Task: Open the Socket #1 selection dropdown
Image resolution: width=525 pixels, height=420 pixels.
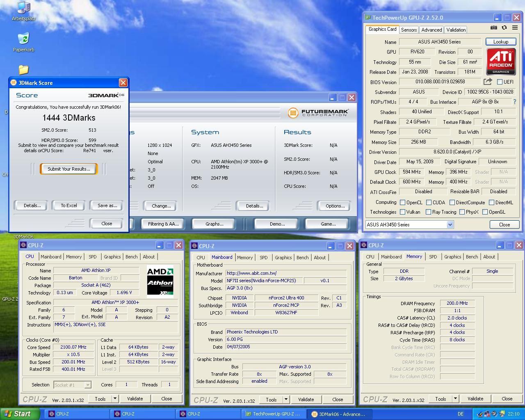Action: pyautogui.click(x=87, y=385)
